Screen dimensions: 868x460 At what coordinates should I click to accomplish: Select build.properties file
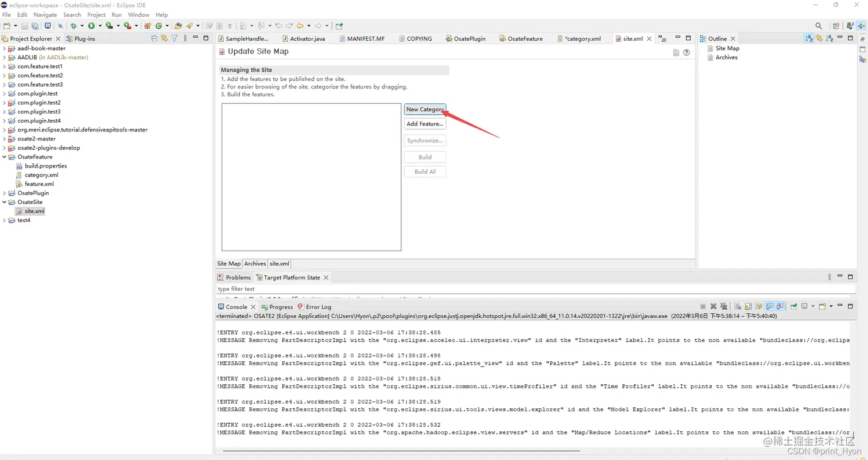click(x=46, y=166)
